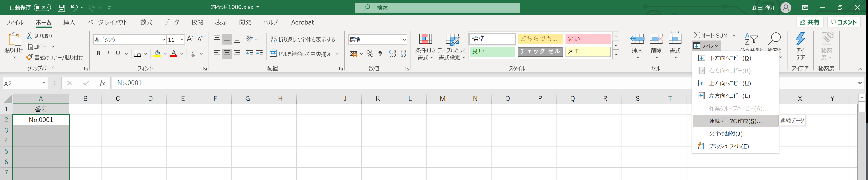
Task: Click increase indent icon
Action: pos(259,53)
